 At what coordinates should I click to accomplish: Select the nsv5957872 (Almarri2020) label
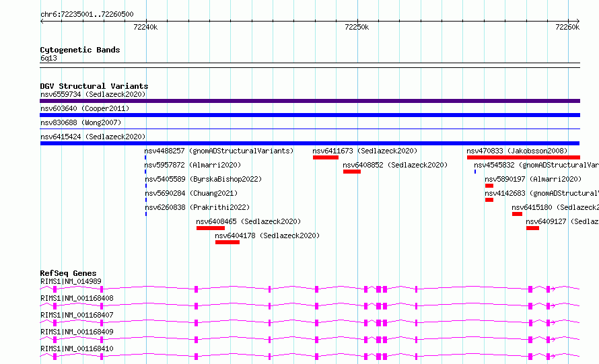(192, 165)
